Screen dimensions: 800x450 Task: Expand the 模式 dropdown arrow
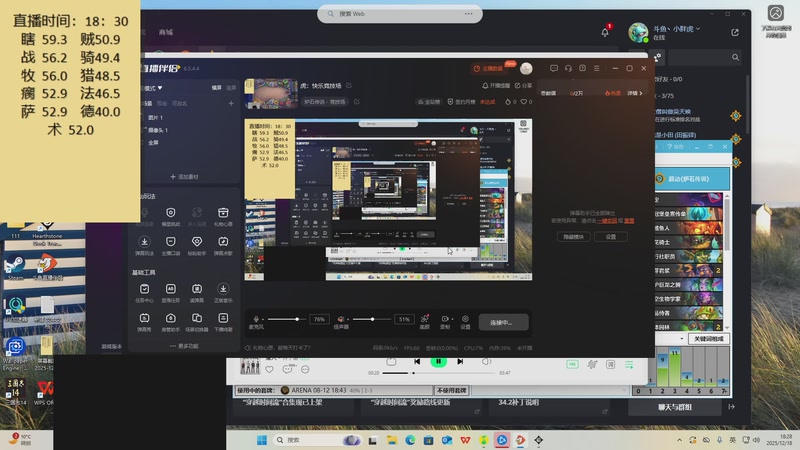tap(160, 88)
